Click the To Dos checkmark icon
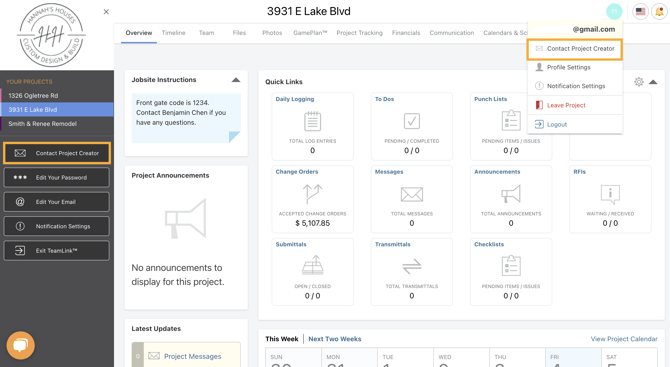Screen dimensions: 670x367 [x=412, y=121]
